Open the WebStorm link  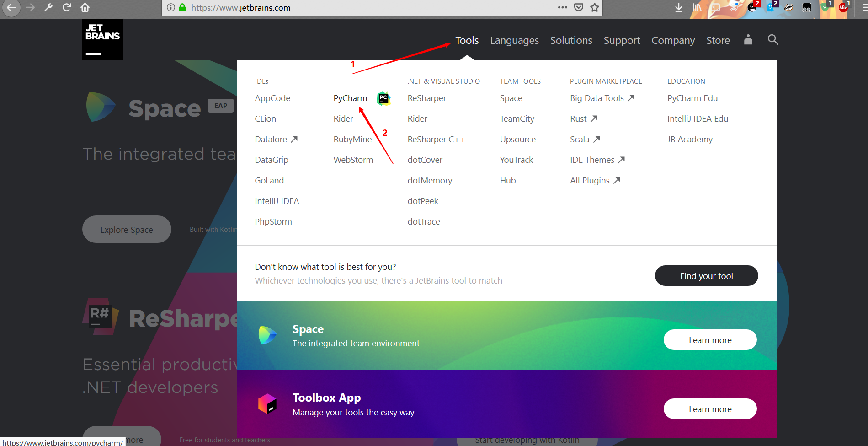coord(353,160)
